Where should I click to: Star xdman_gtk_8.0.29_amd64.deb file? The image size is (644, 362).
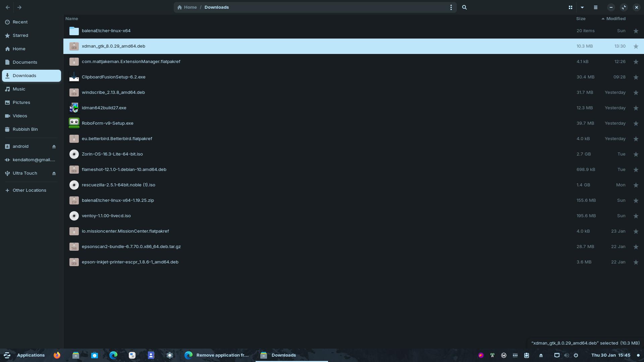pyautogui.click(x=636, y=46)
